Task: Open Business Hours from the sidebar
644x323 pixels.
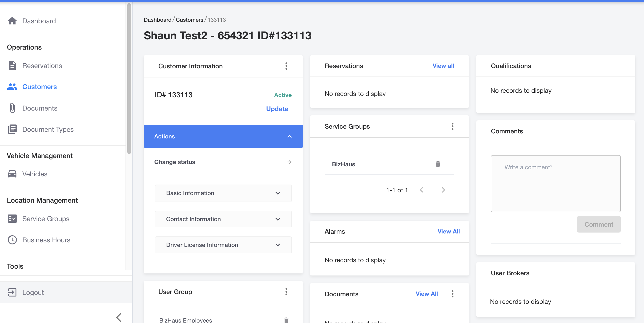Action: (x=46, y=240)
